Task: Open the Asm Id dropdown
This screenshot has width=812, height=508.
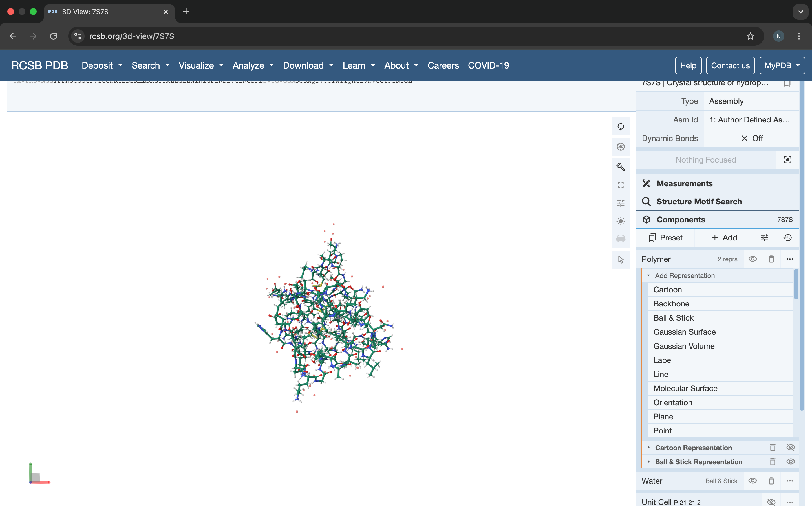Action: [751, 120]
